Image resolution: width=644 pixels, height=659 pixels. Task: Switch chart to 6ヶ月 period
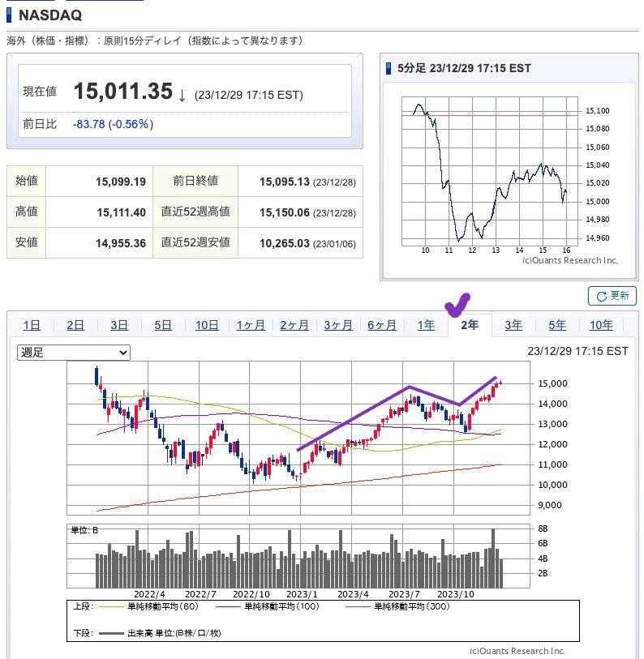click(382, 325)
